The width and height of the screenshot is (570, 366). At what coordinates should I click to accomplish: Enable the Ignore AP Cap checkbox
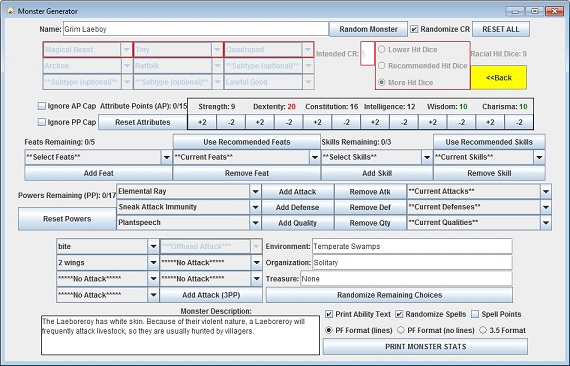42,106
